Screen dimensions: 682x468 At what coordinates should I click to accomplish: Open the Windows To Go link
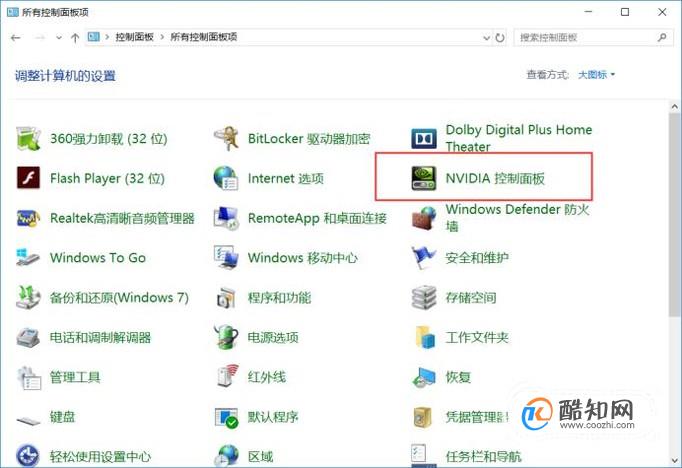tap(98, 257)
